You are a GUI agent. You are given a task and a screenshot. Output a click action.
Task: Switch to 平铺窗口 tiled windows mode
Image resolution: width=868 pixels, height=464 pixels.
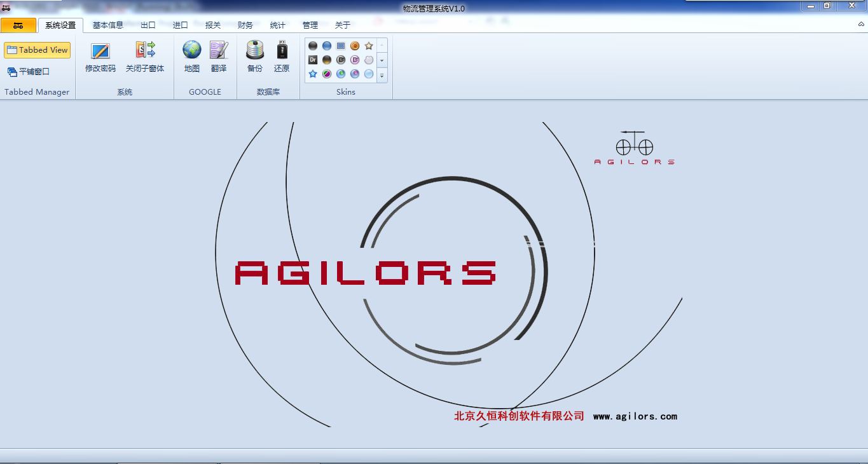click(x=29, y=72)
